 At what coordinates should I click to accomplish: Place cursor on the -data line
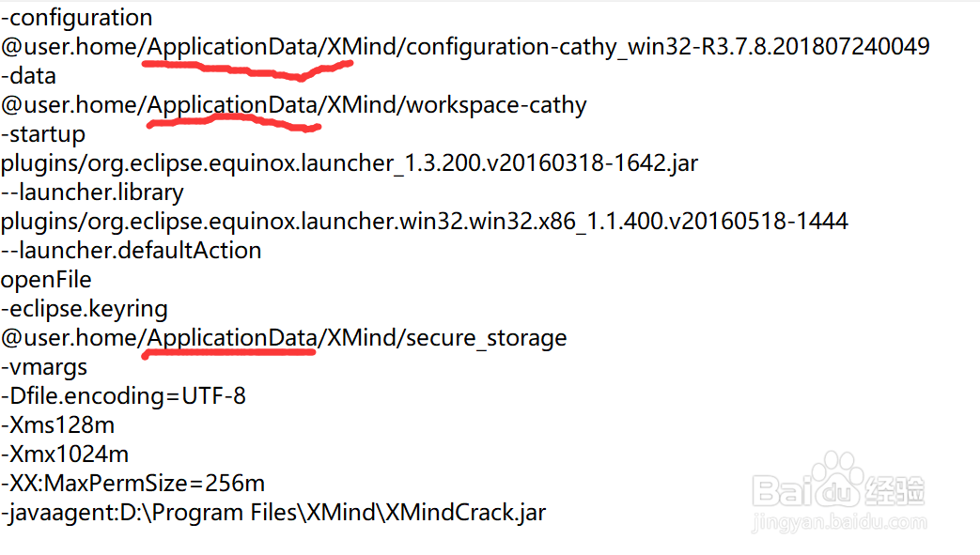coord(29,76)
